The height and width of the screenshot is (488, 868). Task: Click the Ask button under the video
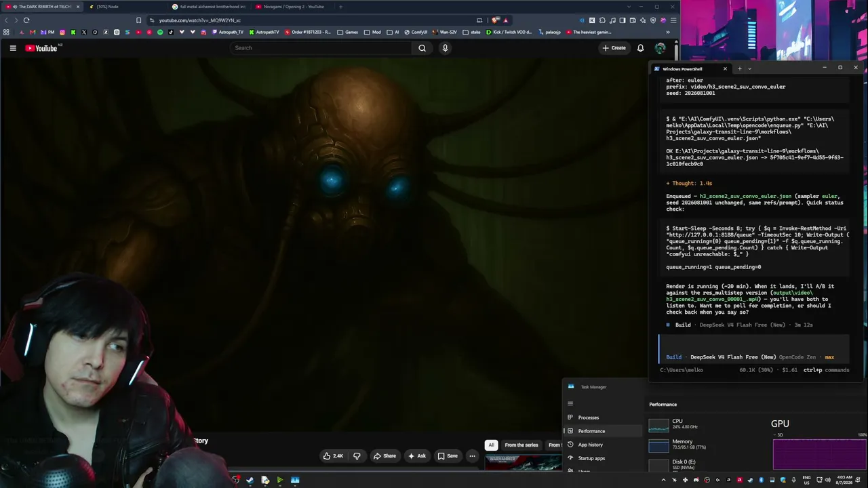coord(417,456)
